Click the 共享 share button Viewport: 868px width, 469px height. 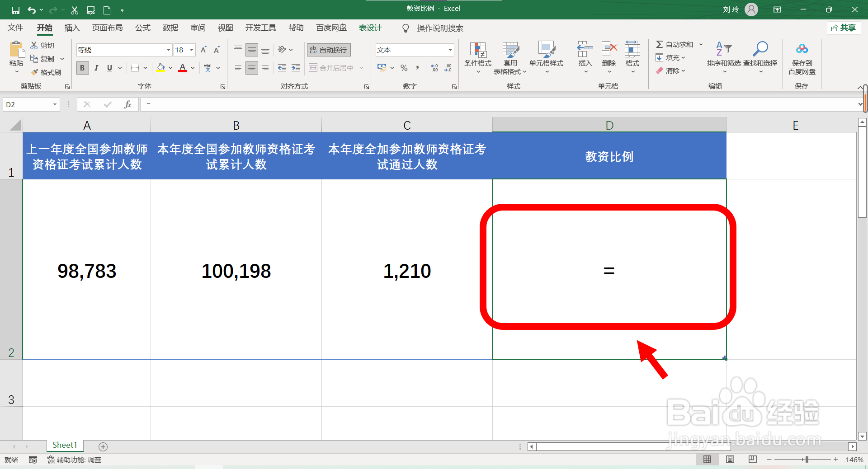(844, 28)
